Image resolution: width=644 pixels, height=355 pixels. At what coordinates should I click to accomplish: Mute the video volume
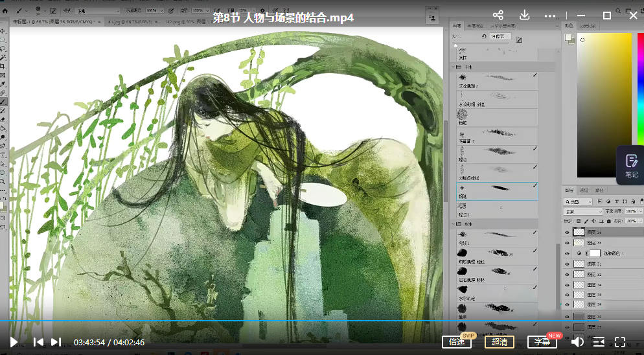(x=577, y=342)
